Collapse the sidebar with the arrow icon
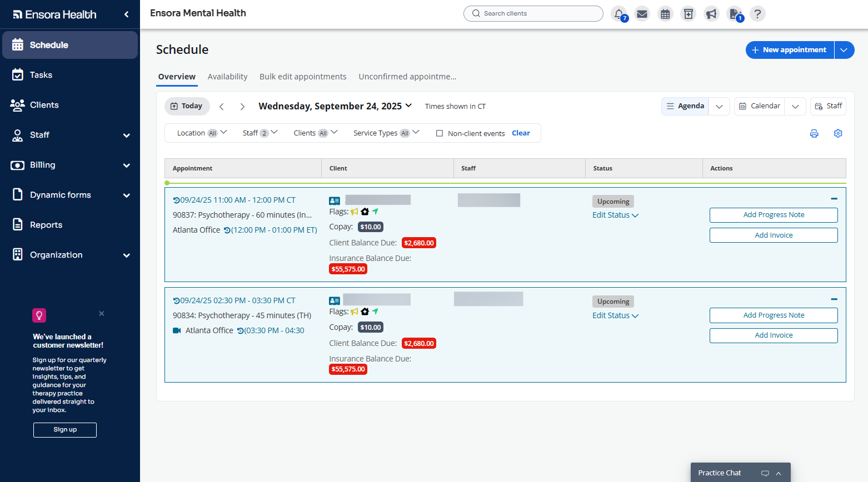 (126, 14)
